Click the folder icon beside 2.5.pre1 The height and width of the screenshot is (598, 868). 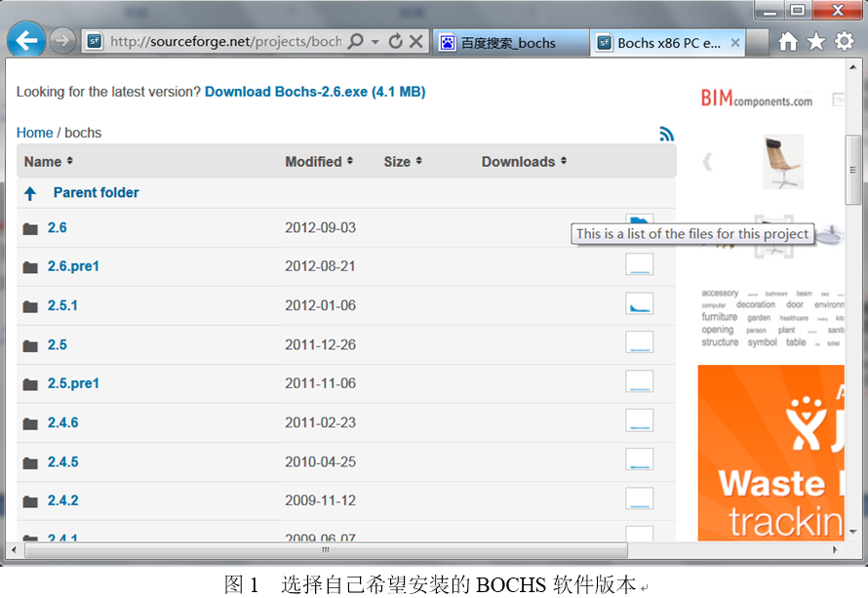point(30,384)
